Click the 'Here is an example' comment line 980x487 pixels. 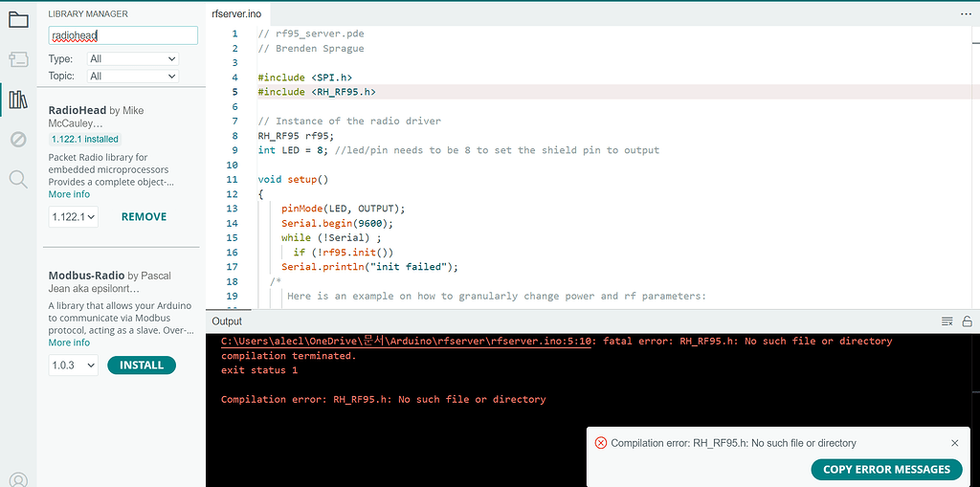click(x=497, y=297)
